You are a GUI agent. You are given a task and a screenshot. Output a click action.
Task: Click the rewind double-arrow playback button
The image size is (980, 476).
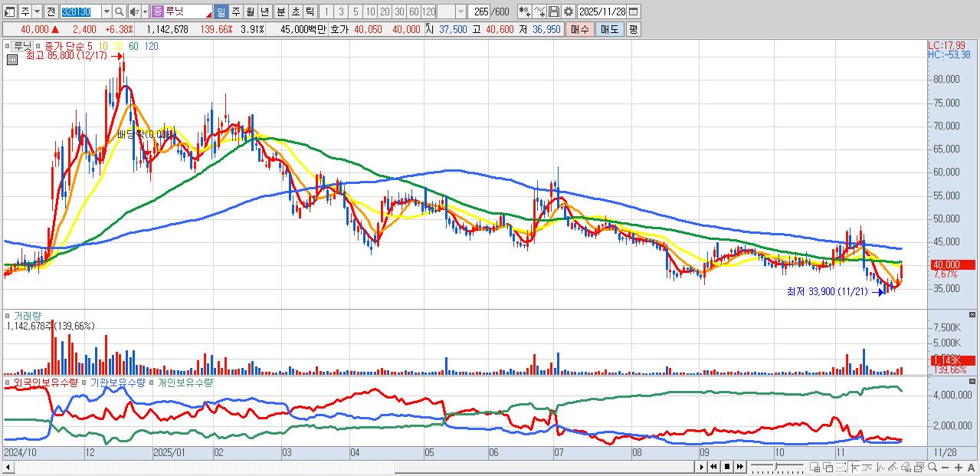coord(713,467)
